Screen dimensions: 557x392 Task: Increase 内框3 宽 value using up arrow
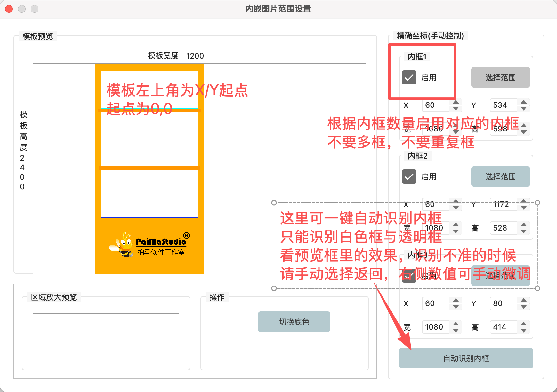coord(456,324)
